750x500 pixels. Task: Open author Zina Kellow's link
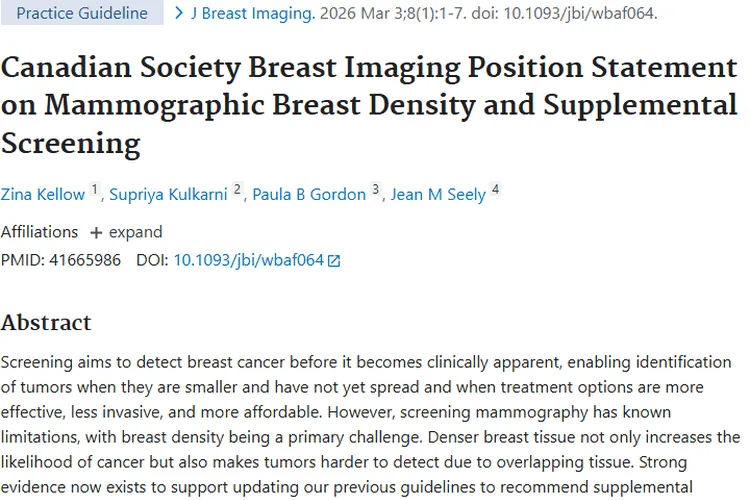[43, 194]
